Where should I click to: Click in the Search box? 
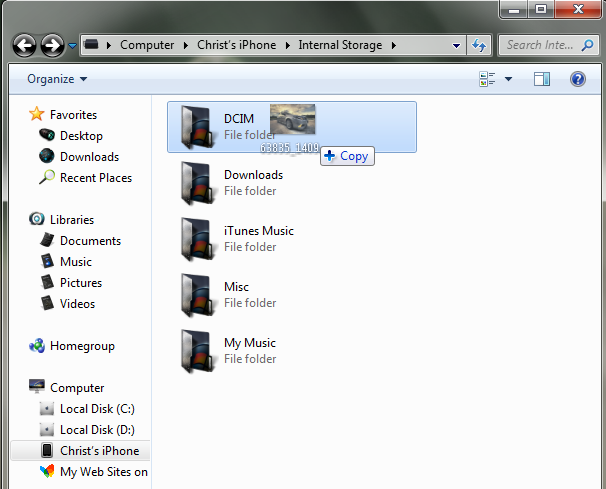coord(538,45)
